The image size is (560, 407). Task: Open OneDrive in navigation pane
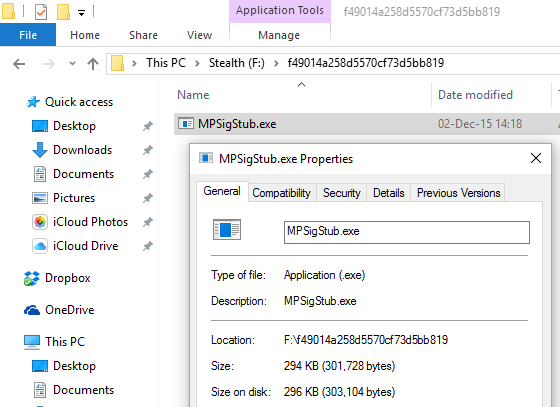(70, 310)
